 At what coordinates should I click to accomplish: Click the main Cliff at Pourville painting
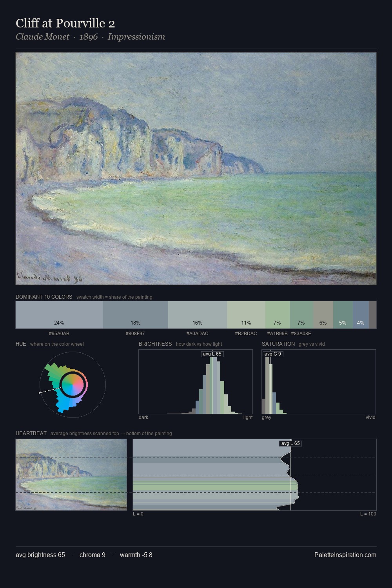point(196,169)
